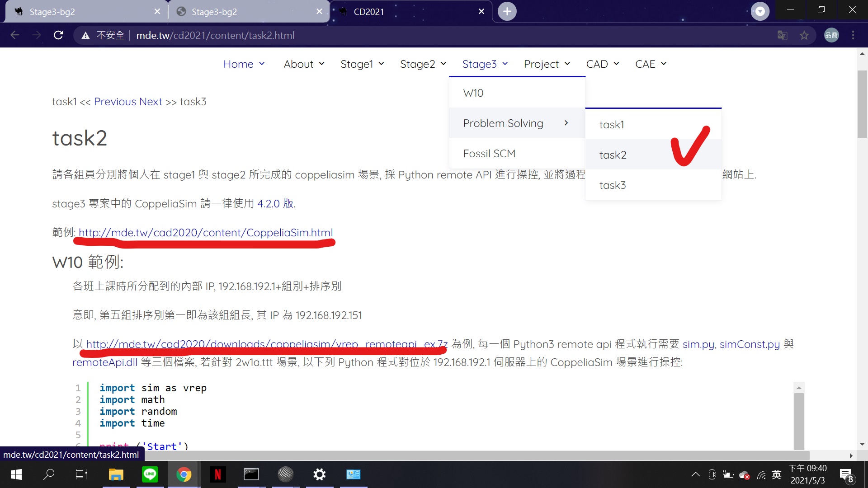
Task: Open Chrome three-dot menu
Action: point(853,35)
